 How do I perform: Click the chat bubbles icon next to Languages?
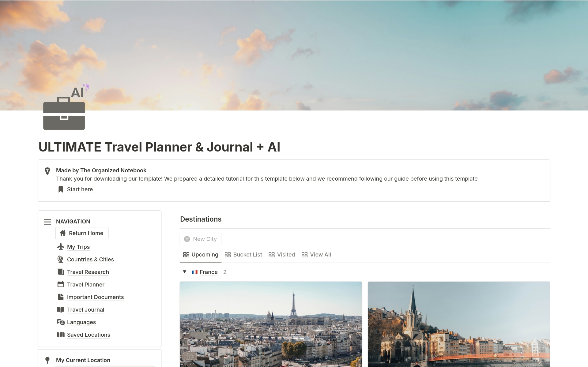click(x=61, y=322)
